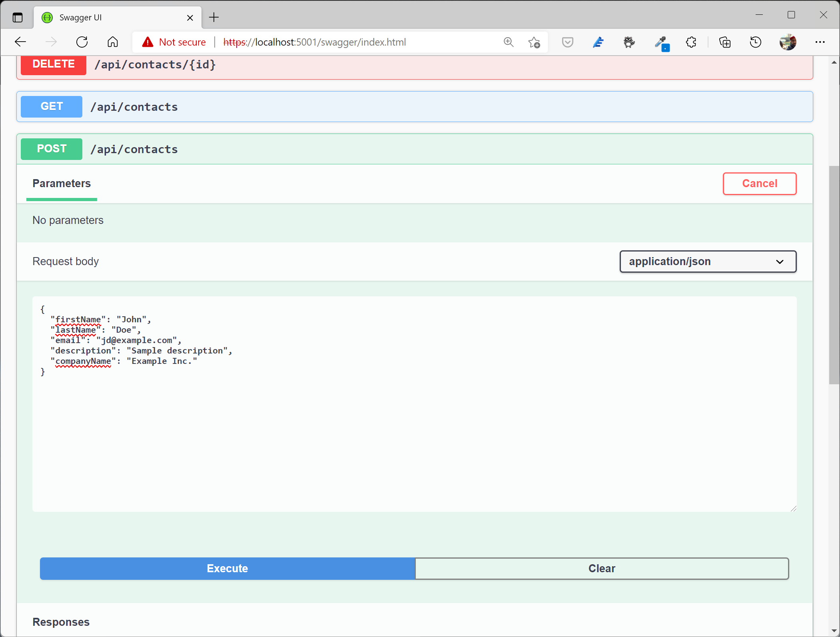Image resolution: width=840 pixels, height=637 pixels.
Task: Open application/json content type dropdown
Action: 708,262
